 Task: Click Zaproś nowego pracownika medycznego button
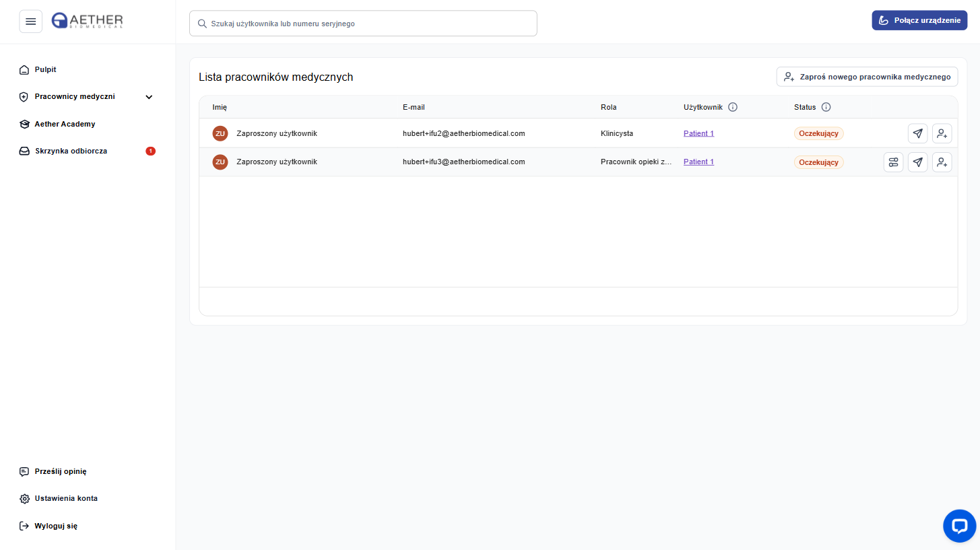[867, 77]
